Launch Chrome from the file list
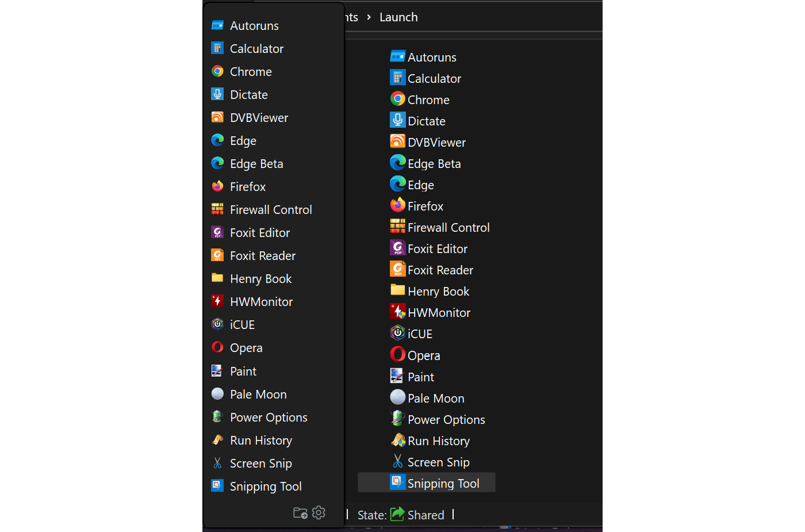Viewport: 805px width, 532px height. [x=428, y=99]
